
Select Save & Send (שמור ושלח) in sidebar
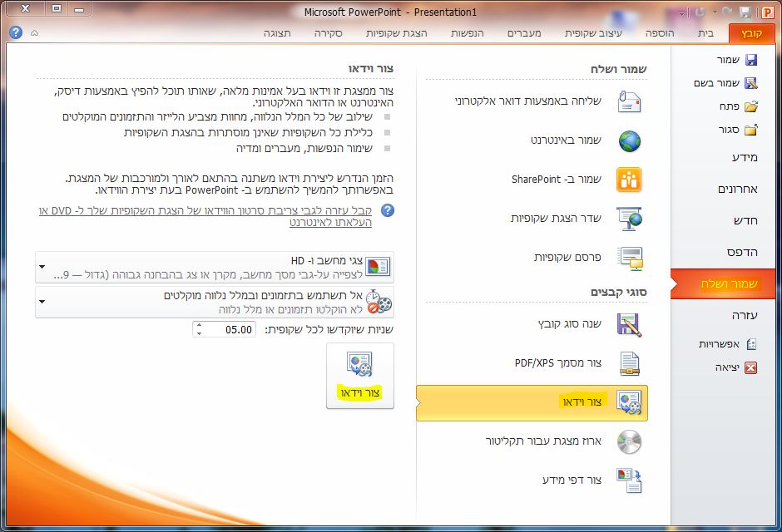click(x=724, y=284)
